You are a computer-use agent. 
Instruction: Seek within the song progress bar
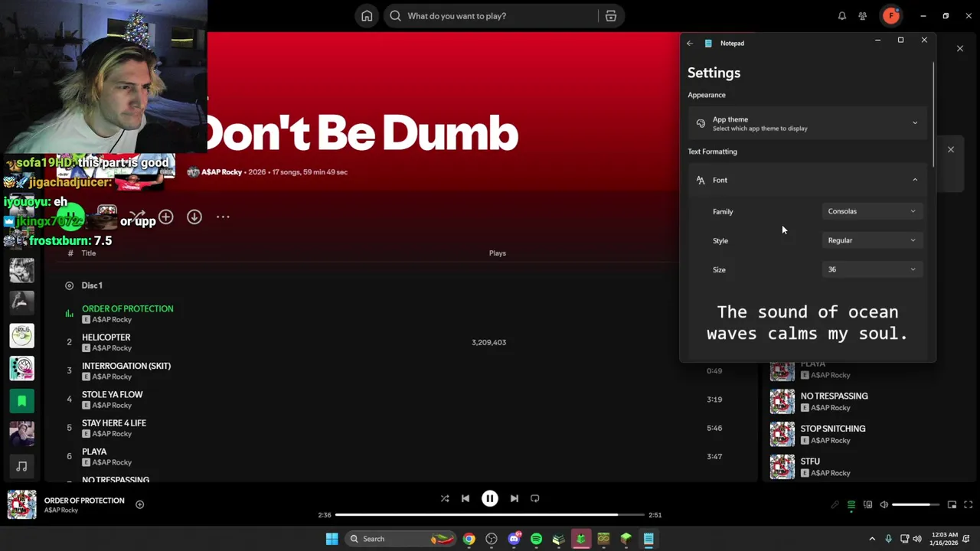490,515
